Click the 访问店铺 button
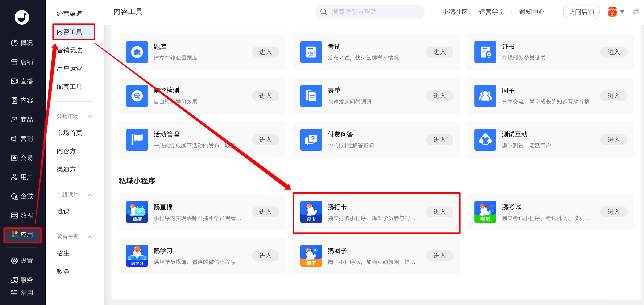Image resolution: width=644 pixels, height=305 pixels. click(x=581, y=12)
